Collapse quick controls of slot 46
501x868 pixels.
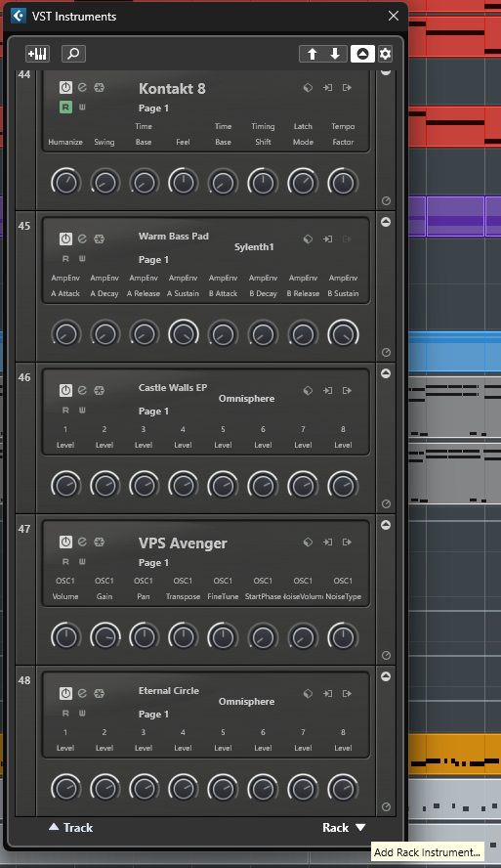point(386,373)
